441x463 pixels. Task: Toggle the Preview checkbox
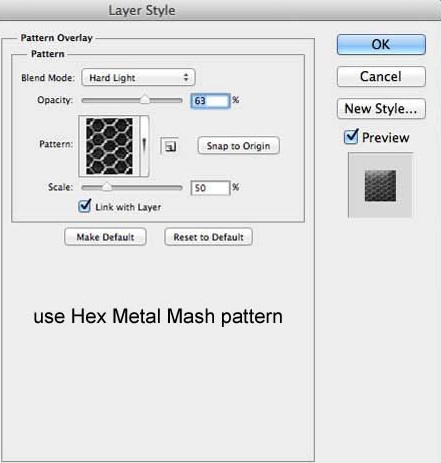pyautogui.click(x=351, y=137)
